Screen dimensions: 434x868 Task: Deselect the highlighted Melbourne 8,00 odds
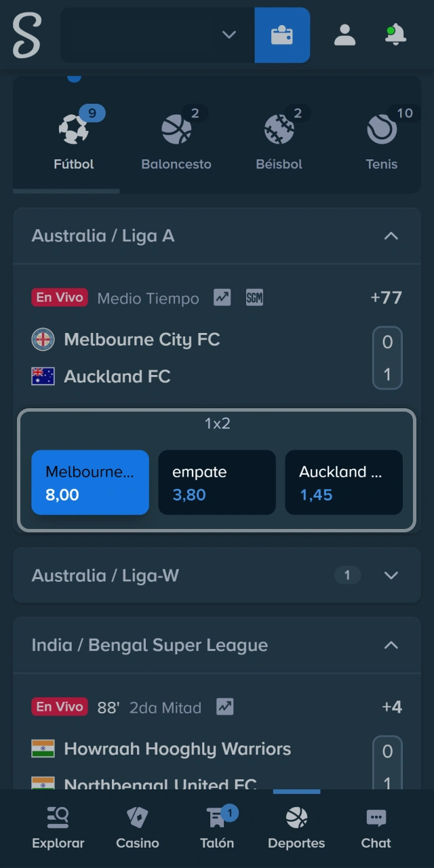pos(90,482)
